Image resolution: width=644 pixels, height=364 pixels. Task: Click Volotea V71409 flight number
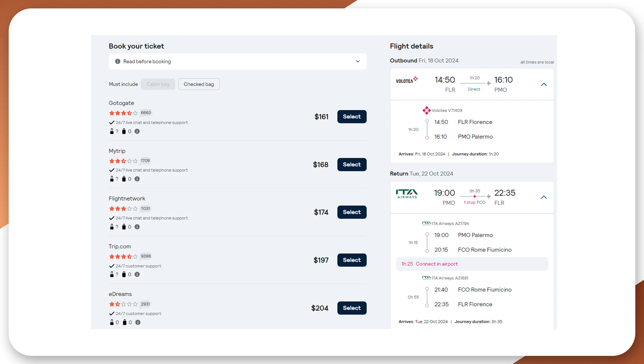[x=447, y=110]
